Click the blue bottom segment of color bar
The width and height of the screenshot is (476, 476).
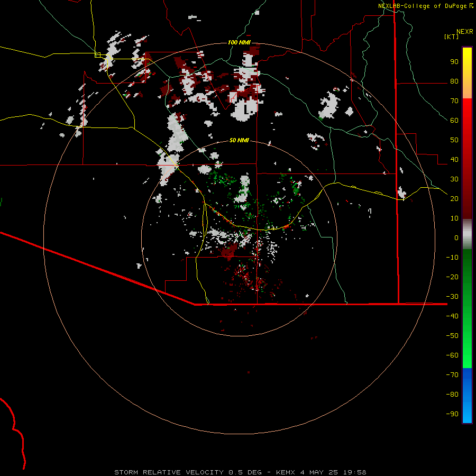[467, 396]
